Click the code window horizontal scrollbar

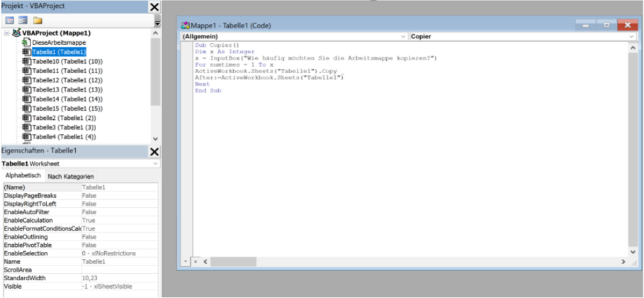pos(411,262)
